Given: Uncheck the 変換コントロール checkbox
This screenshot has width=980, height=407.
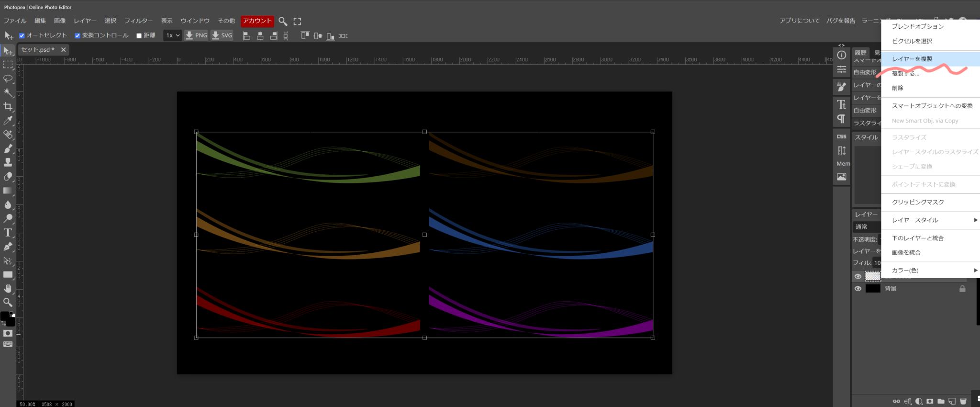Looking at the screenshot, I should [78, 35].
